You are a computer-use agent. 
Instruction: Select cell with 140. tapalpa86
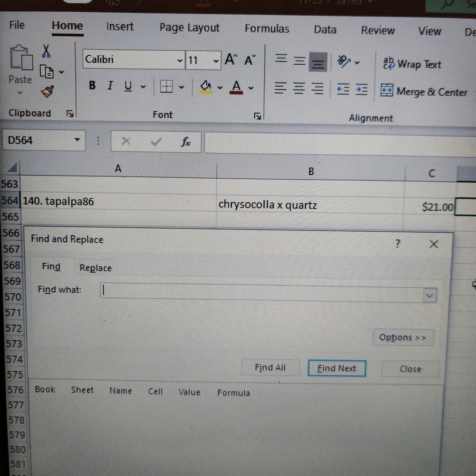(119, 202)
